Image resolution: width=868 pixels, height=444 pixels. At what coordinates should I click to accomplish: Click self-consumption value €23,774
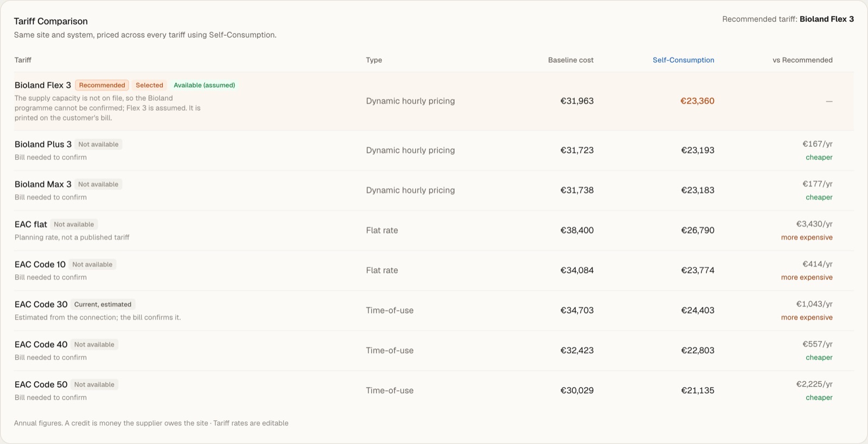point(697,271)
